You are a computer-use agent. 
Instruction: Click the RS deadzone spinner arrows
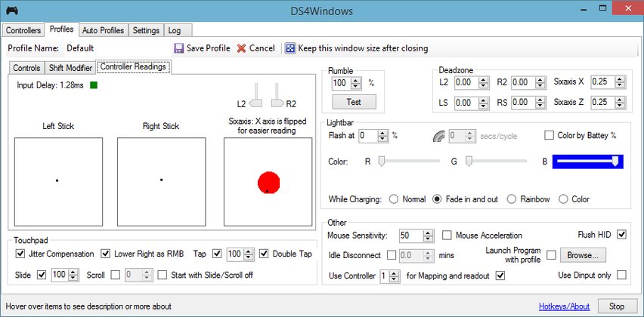coord(540,103)
